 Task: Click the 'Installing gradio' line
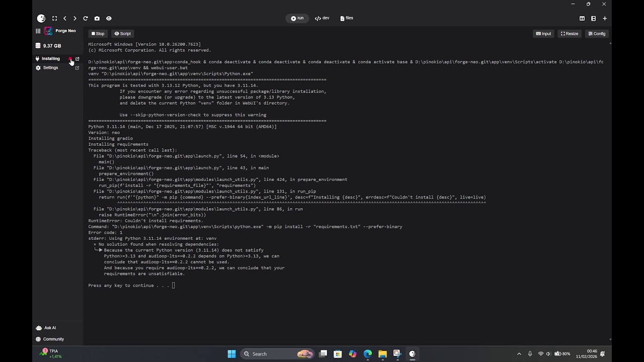(111, 138)
